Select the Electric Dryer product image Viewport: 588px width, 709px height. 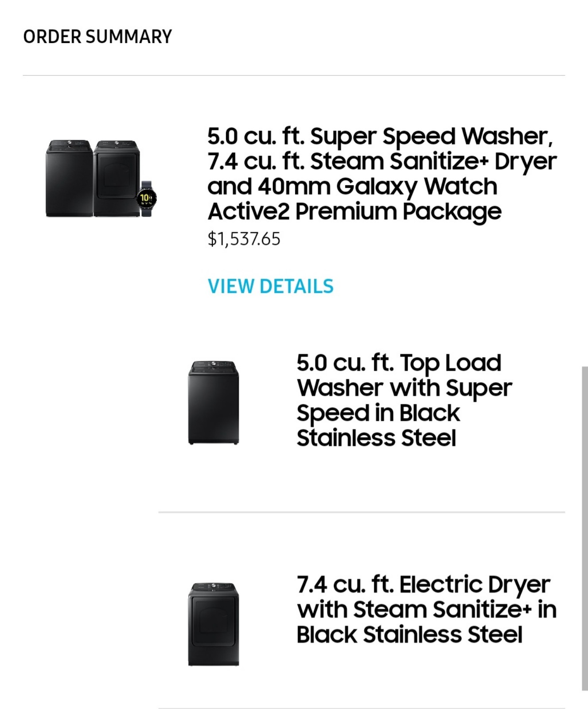click(x=214, y=624)
